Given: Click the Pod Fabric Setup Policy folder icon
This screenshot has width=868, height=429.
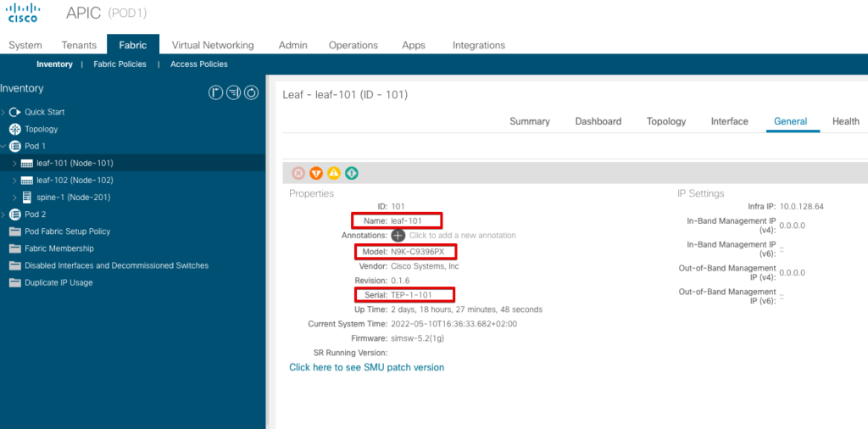Looking at the screenshot, I should [15, 231].
